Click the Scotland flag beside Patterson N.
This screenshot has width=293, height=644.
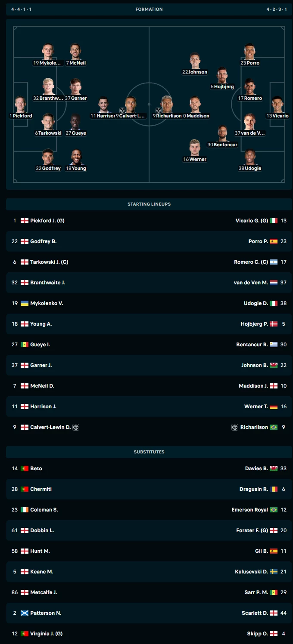pyautogui.click(x=25, y=613)
